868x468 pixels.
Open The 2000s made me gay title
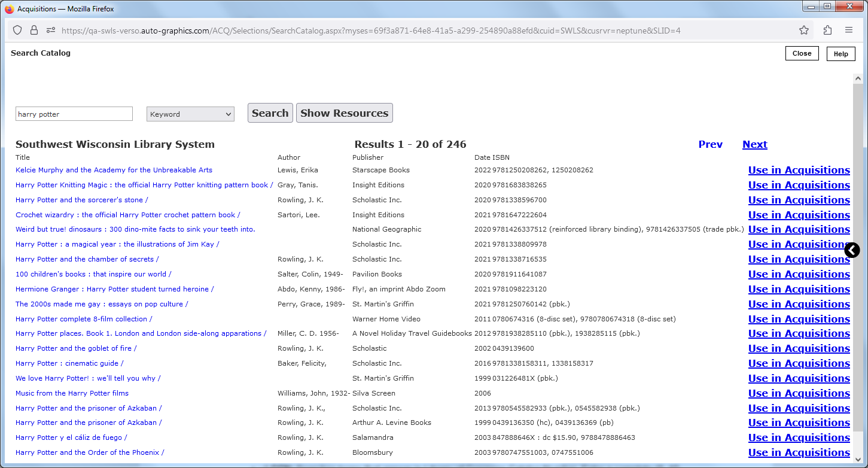(x=102, y=304)
